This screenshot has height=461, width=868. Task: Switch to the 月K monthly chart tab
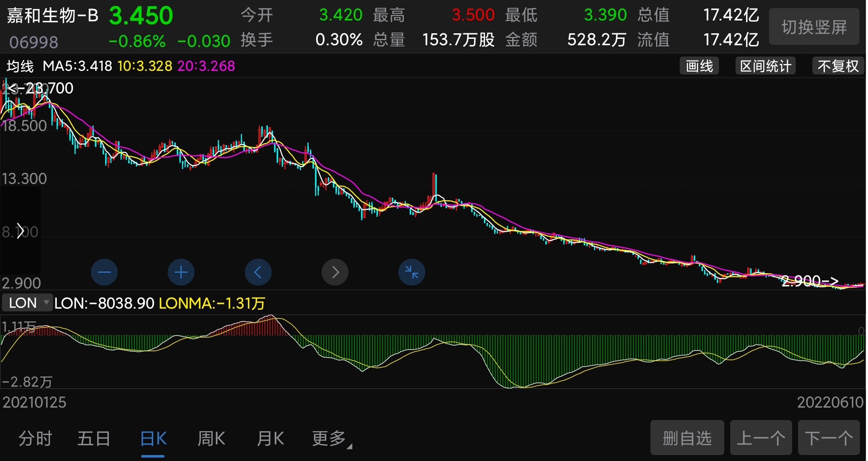270,438
